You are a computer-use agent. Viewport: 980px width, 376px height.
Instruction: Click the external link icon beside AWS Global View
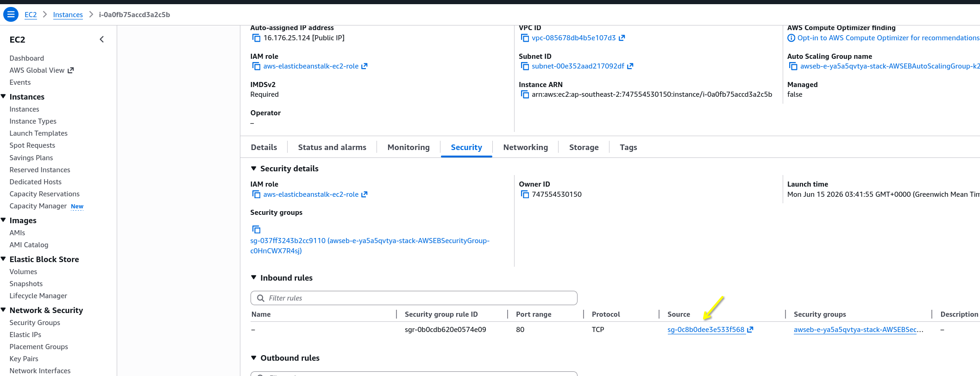(x=71, y=70)
